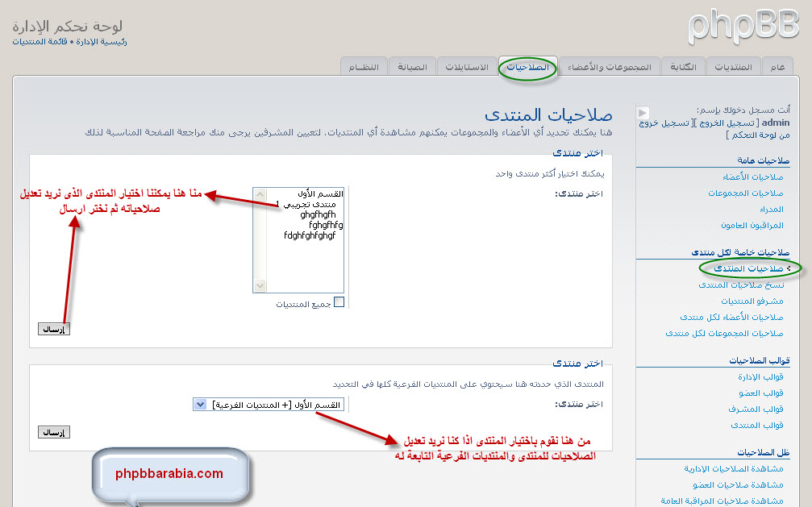
Task: Open المراقبون العامون in sidebar
Action: (752, 225)
